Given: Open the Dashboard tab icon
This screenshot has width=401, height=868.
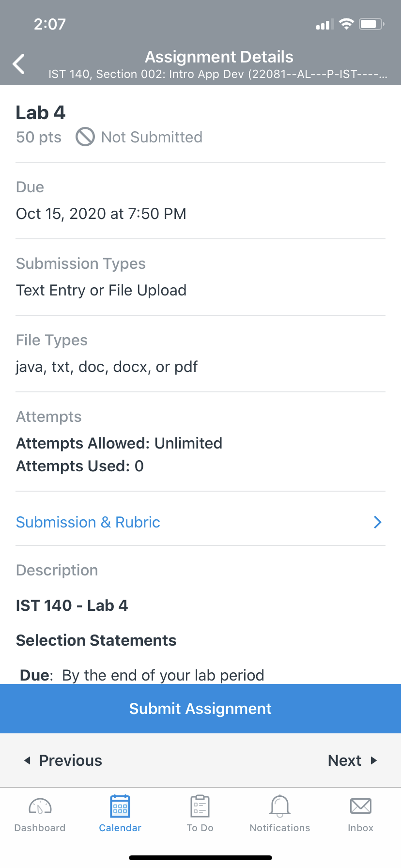Looking at the screenshot, I should pos(40,806).
